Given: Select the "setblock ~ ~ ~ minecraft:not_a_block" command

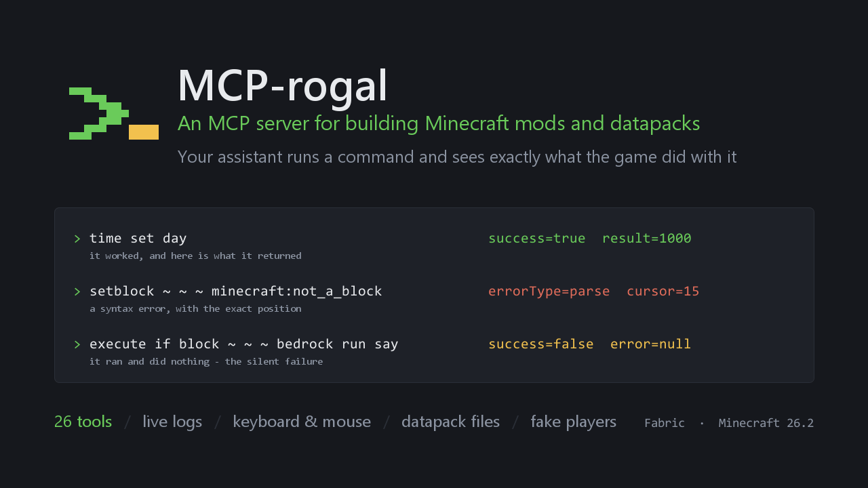Looking at the screenshot, I should 236,291.
